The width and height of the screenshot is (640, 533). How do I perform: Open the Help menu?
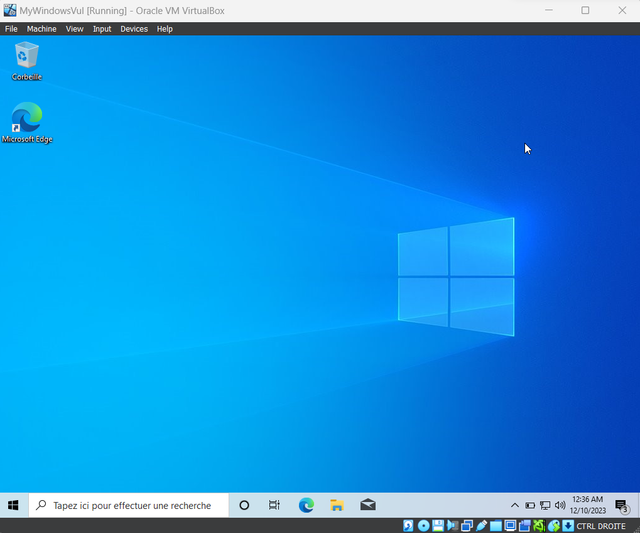(x=164, y=29)
